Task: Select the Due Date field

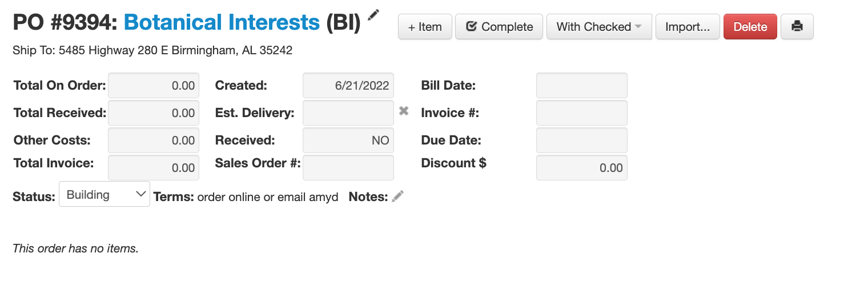Action: [581, 141]
